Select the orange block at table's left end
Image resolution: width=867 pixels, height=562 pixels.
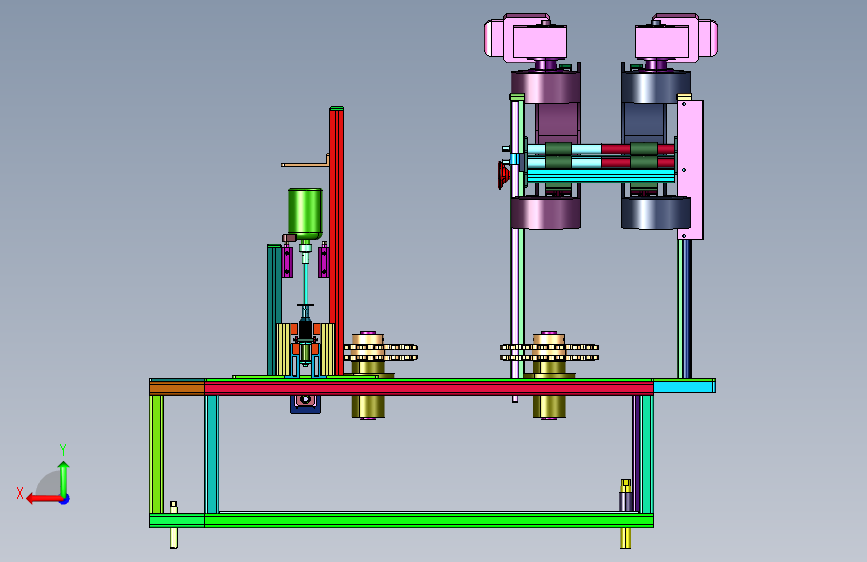(x=177, y=387)
